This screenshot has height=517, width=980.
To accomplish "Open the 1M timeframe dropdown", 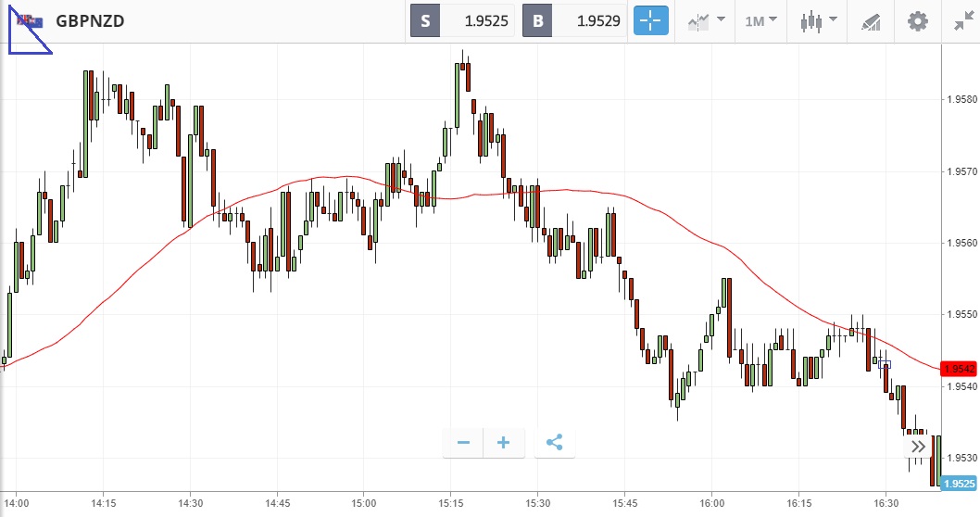I will (x=760, y=20).
